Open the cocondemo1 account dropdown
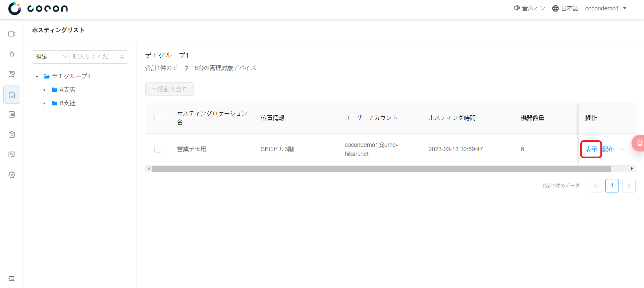Screen dimensions: 644x288 pyautogui.click(x=606, y=8)
